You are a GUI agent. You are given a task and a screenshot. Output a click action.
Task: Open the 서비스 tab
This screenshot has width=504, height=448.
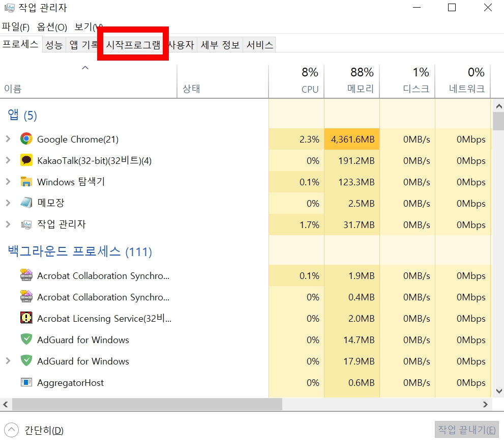pos(259,44)
